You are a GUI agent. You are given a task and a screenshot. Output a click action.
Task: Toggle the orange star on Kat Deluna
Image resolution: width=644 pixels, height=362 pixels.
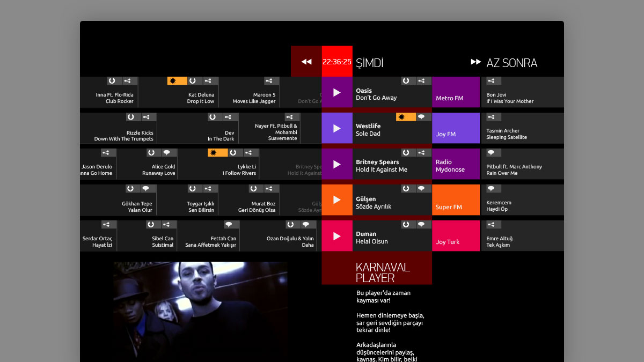(177, 81)
